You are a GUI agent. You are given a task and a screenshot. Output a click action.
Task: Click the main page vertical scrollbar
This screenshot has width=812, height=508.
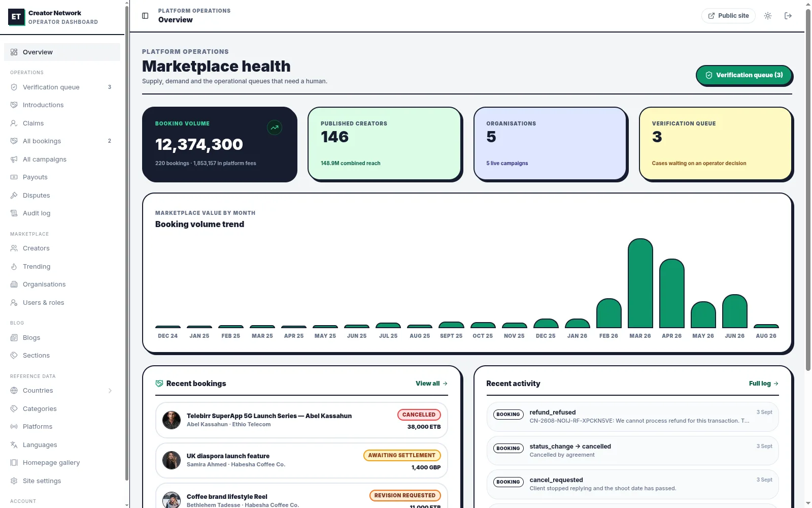click(808, 190)
